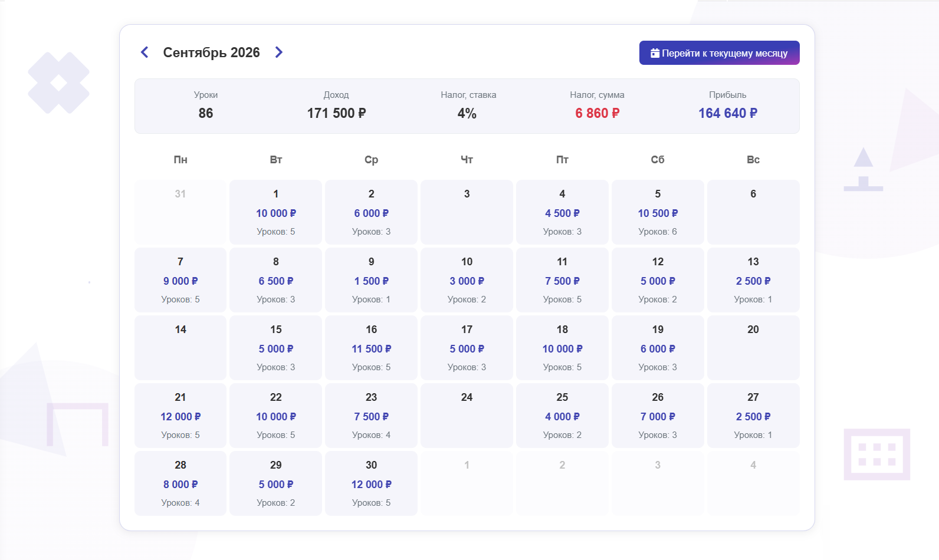Select September 28 with 8 000 ₽
Image resolution: width=939 pixels, height=560 pixels.
180,483
